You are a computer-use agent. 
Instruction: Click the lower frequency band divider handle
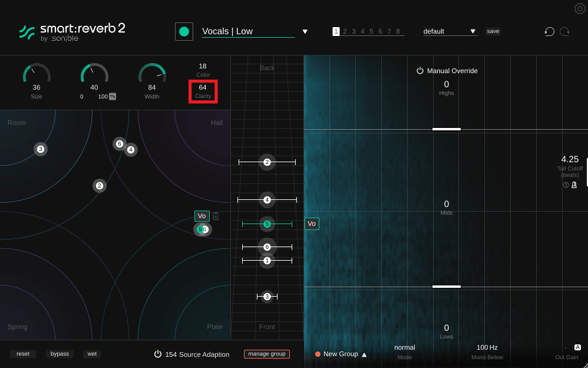[446, 287]
